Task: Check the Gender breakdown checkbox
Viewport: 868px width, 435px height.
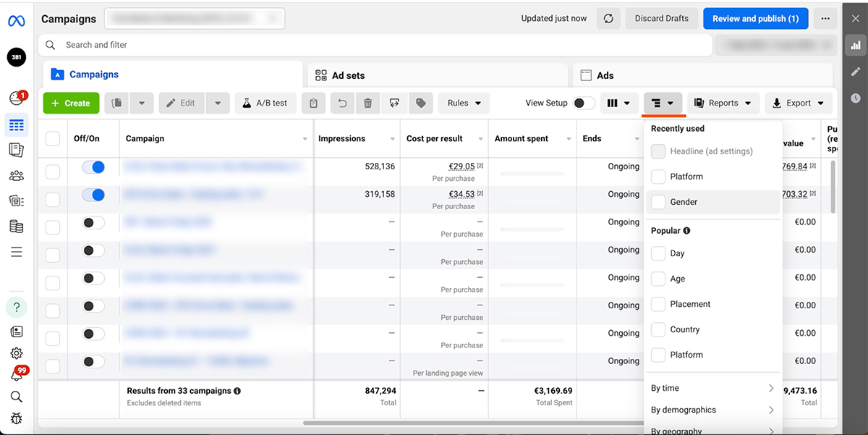Action: point(658,201)
